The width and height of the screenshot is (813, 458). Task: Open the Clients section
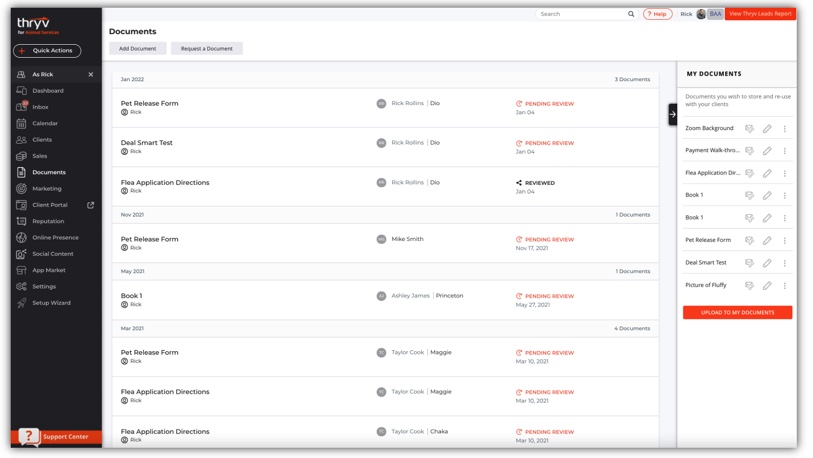coord(41,140)
